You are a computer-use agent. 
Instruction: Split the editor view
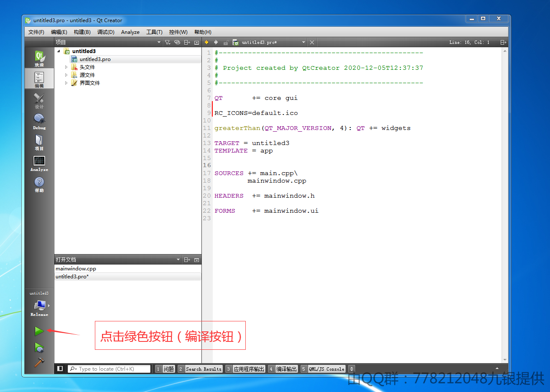click(x=503, y=42)
